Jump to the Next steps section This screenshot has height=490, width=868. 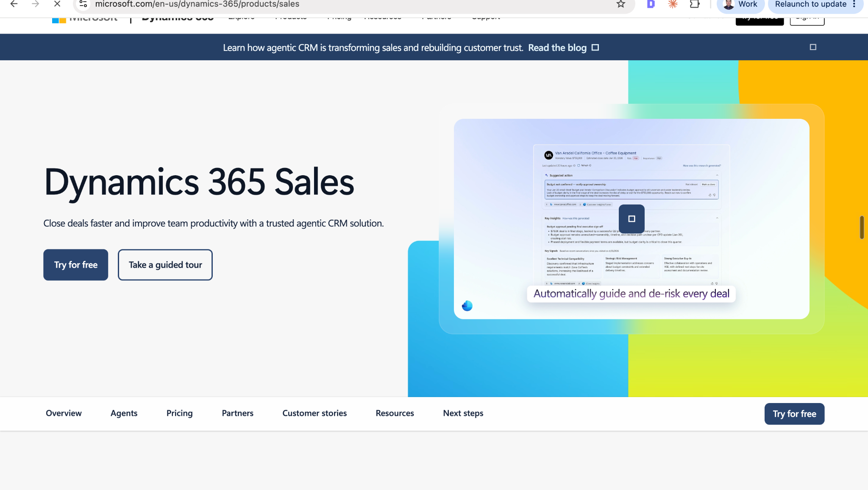click(x=463, y=413)
